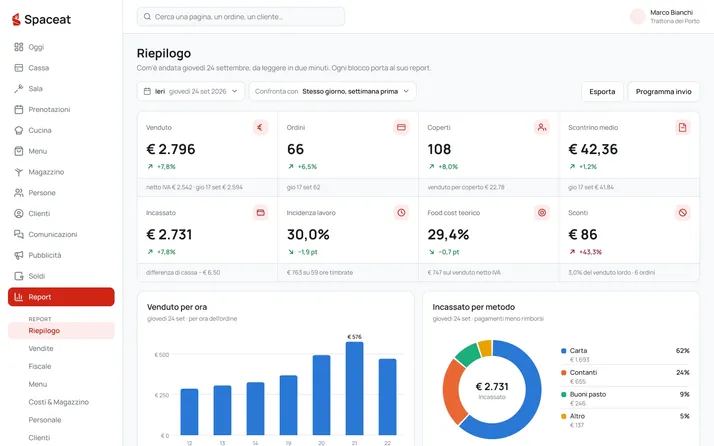Open the Menu report sub-item
Viewport: 714px width, 446px height.
(x=61, y=384)
